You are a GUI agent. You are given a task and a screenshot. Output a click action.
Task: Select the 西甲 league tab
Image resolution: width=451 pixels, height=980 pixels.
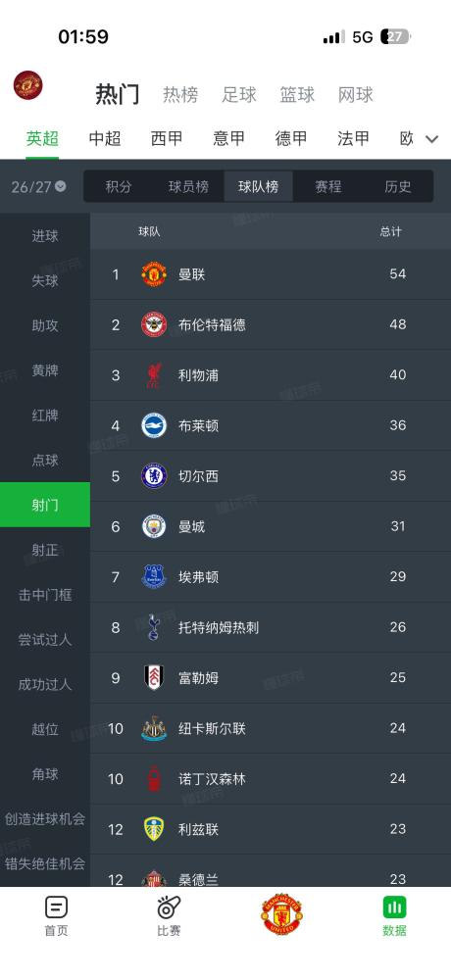[167, 138]
